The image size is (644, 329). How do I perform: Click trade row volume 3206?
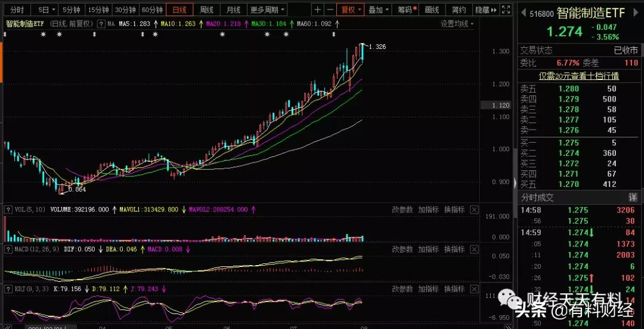click(625, 210)
